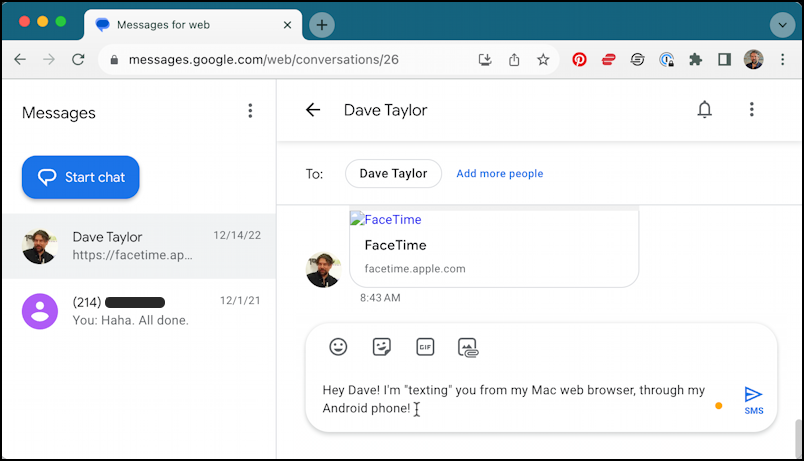Attach a media file to message

click(x=468, y=347)
